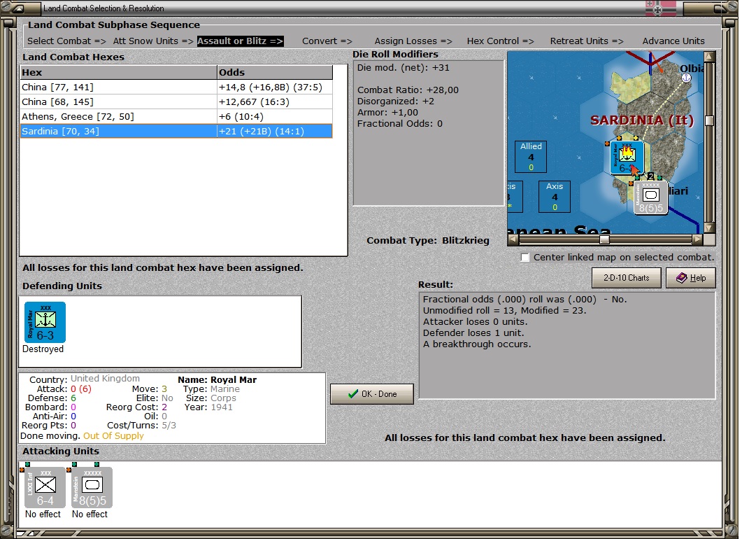Click the Name: Royal Mar field
756x539 pixels.
[217, 380]
